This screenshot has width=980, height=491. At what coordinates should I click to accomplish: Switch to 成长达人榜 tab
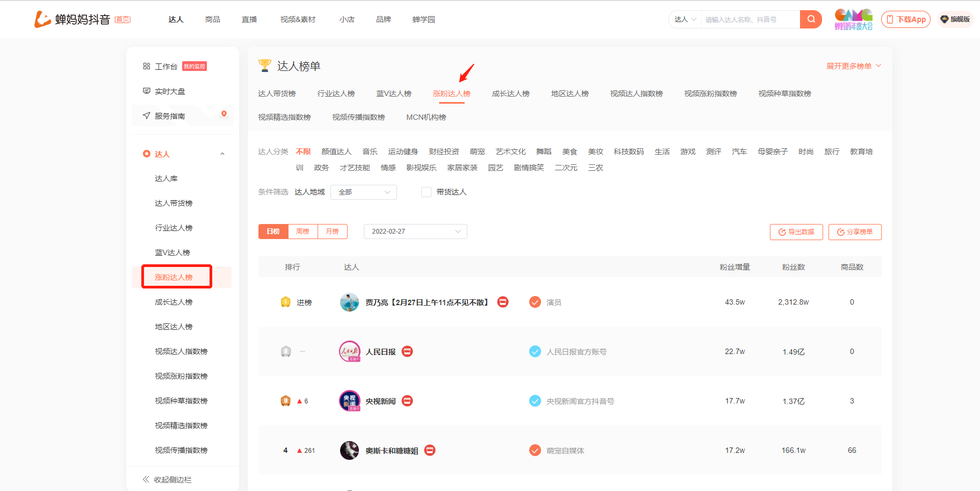[x=510, y=93]
